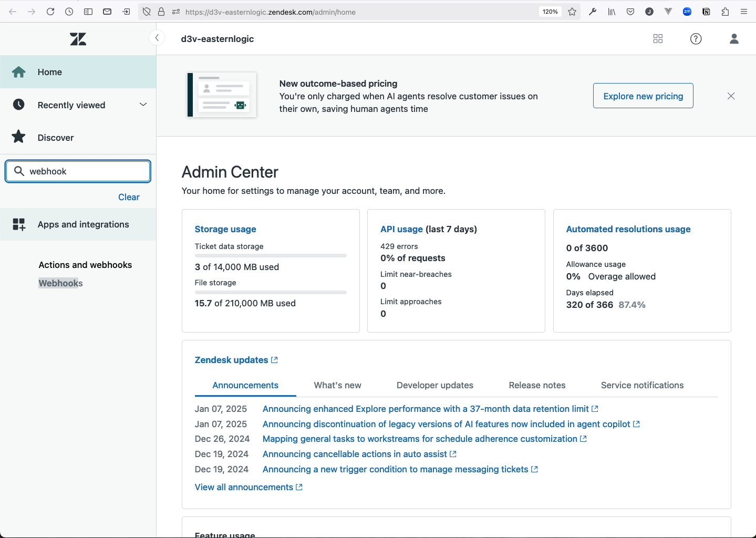The height and width of the screenshot is (538, 756).
Task: Click the Explore new pricing button
Action: (x=643, y=96)
